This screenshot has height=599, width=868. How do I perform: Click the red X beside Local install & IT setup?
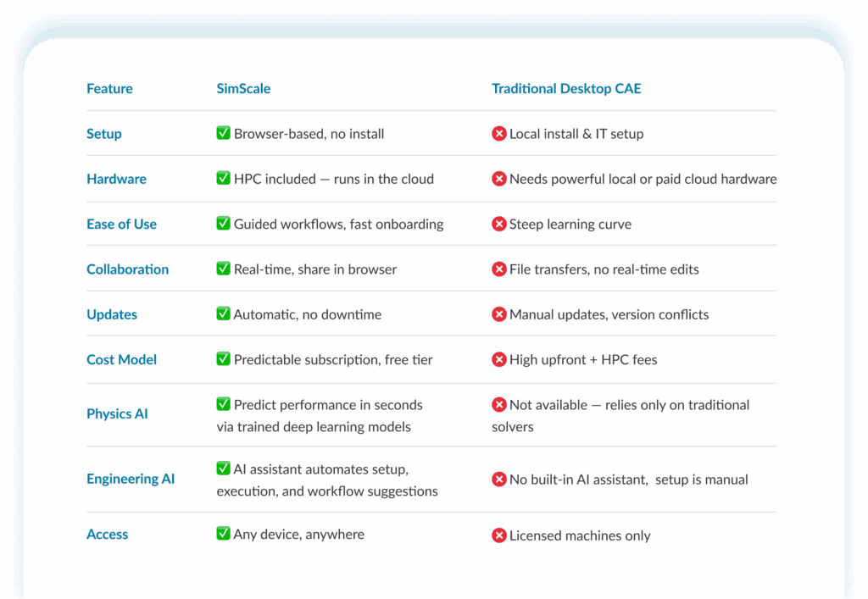pyautogui.click(x=499, y=134)
